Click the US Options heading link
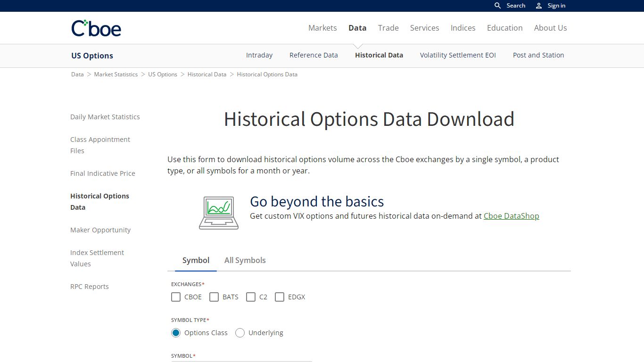Viewport: 644px width, 362px height. (92, 56)
